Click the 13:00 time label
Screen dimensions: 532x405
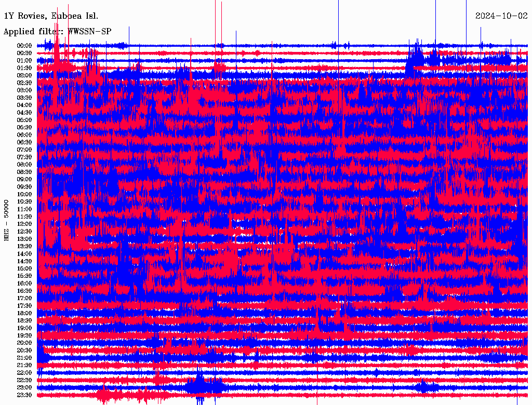tap(24, 239)
